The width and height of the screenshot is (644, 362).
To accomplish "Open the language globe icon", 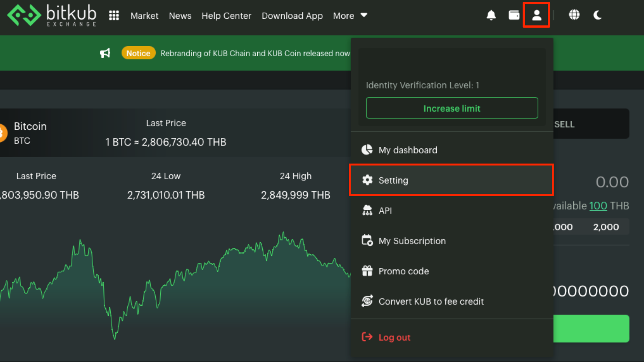I will pos(574,15).
